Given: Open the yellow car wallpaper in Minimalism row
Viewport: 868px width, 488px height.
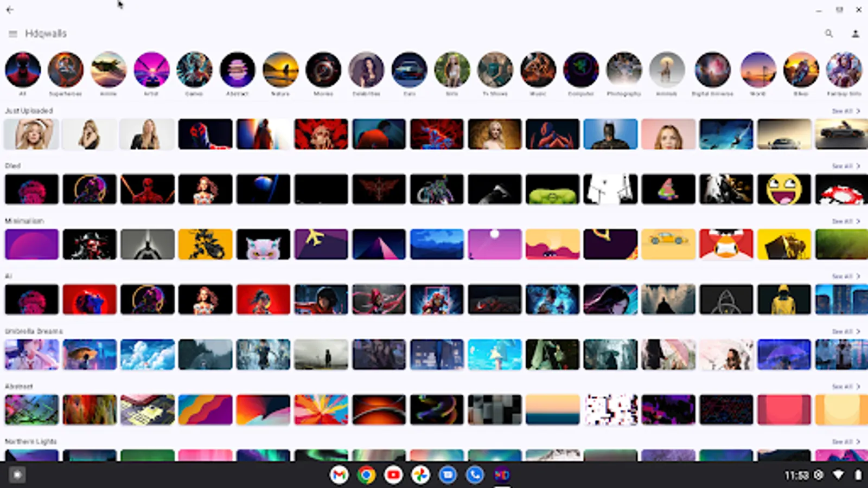Looking at the screenshot, I should [x=668, y=244].
